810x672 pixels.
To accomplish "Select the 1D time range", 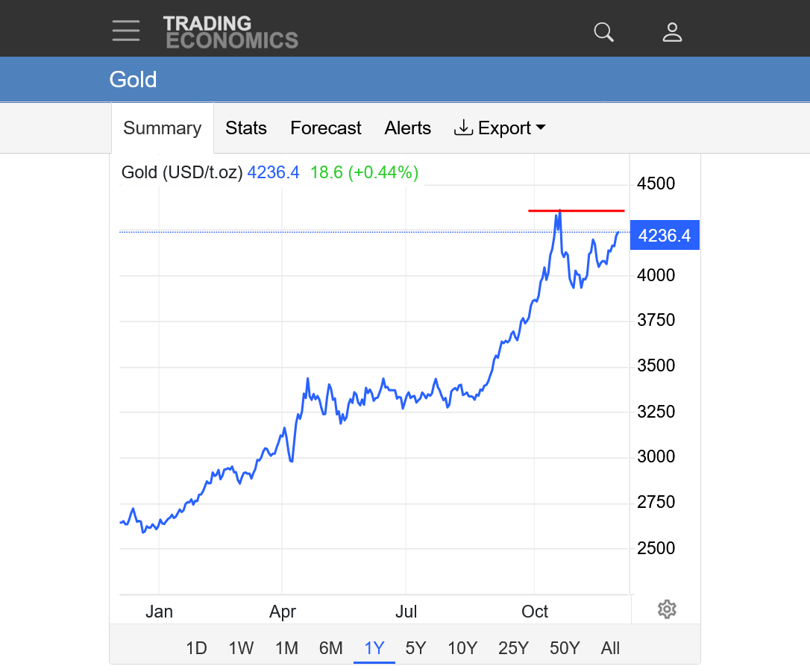I will pos(196,648).
